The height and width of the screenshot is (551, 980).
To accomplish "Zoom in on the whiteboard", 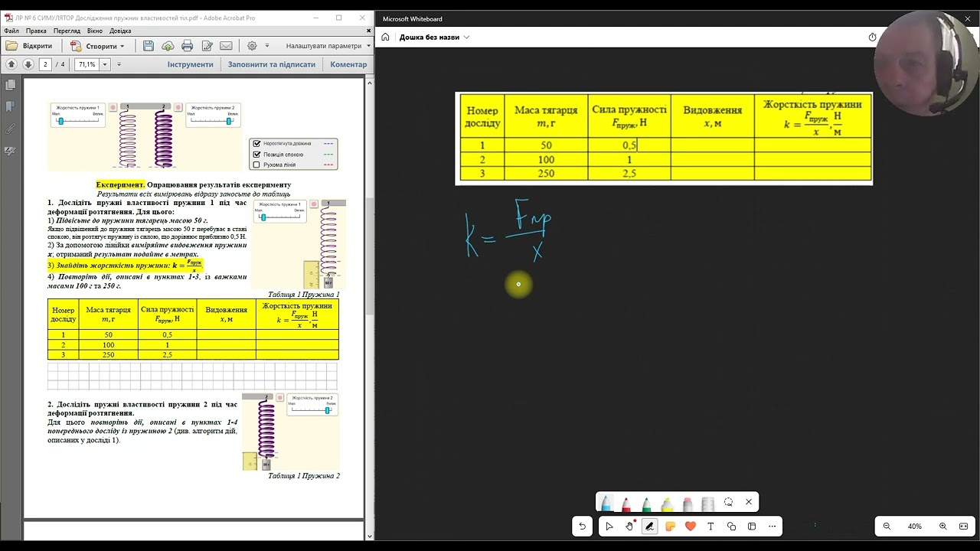I will (x=942, y=527).
